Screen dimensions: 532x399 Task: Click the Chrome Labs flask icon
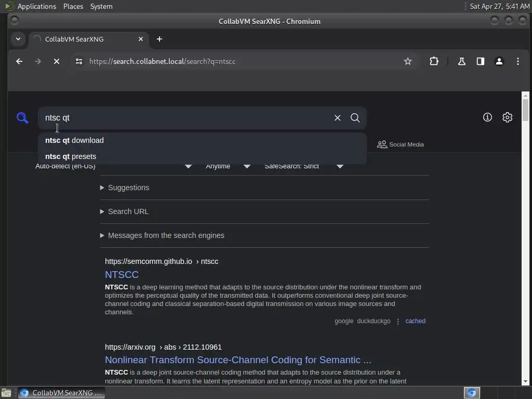click(461, 61)
